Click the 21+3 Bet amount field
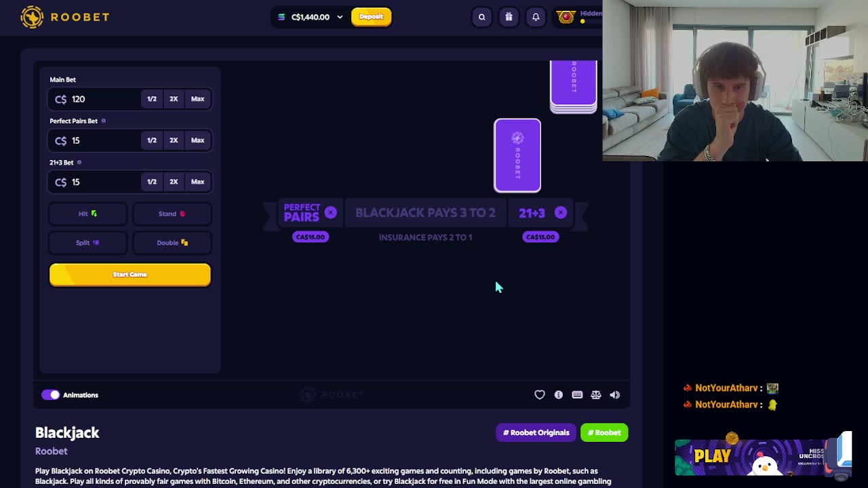Screen dimensions: 868x488 [x=95, y=182]
